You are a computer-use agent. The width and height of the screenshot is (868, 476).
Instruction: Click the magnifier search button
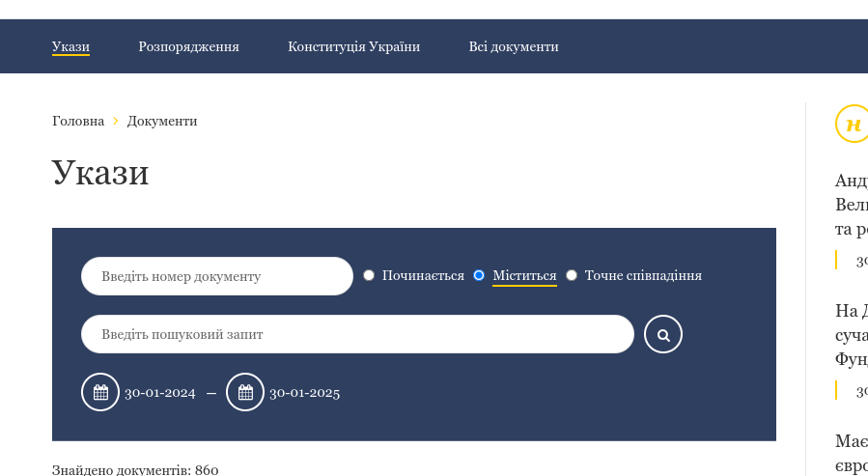662,334
